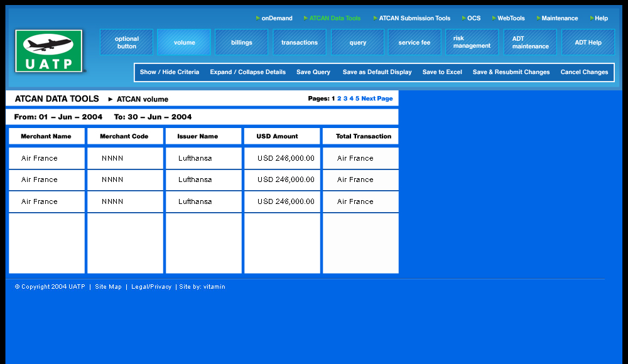Save results to Excel
This screenshot has width=628, height=364.
[442, 72]
